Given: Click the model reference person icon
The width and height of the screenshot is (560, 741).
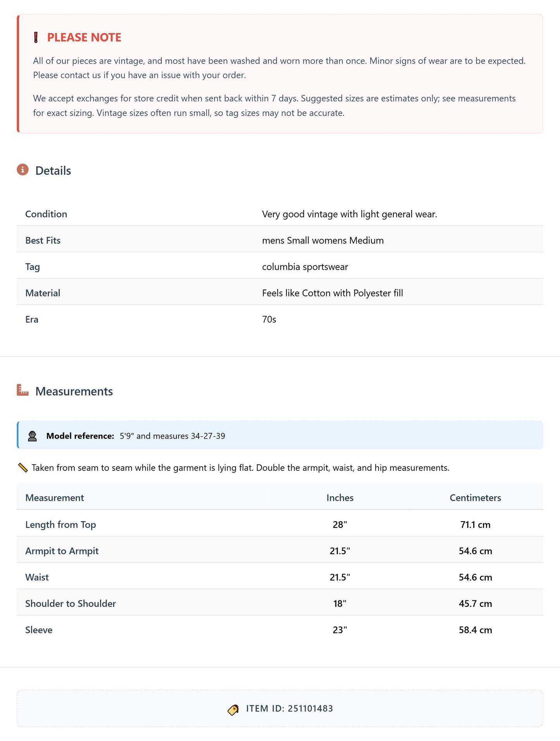Looking at the screenshot, I should click(x=33, y=436).
